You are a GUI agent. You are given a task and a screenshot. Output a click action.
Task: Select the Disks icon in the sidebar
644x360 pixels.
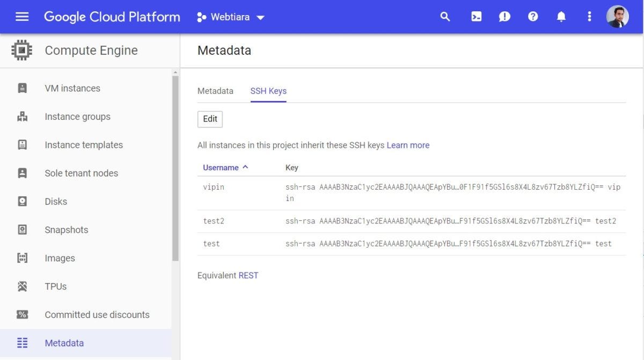(x=21, y=201)
